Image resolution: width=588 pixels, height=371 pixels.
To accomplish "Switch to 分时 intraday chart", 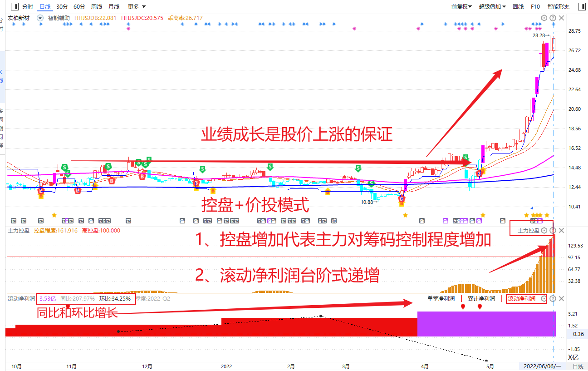I will (28, 7).
